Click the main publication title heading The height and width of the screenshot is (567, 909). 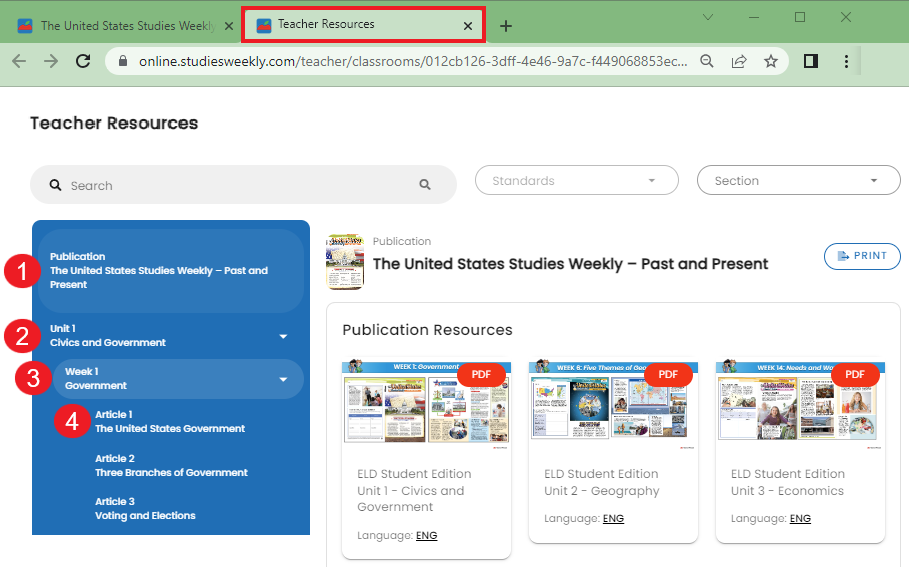[570, 264]
